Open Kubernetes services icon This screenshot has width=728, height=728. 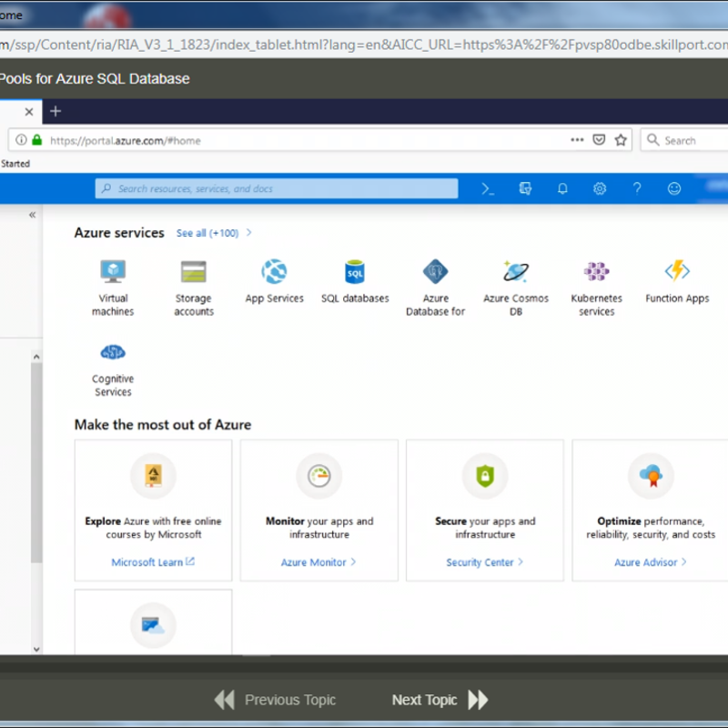point(596,271)
